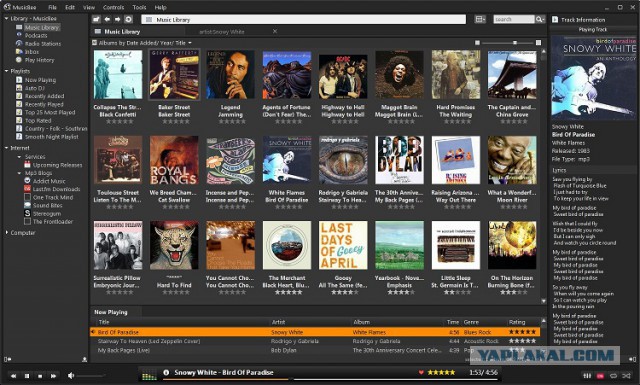Collapse the Mp3 Blogs subsection
640x385 pixels.
click(x=19, y=173)
